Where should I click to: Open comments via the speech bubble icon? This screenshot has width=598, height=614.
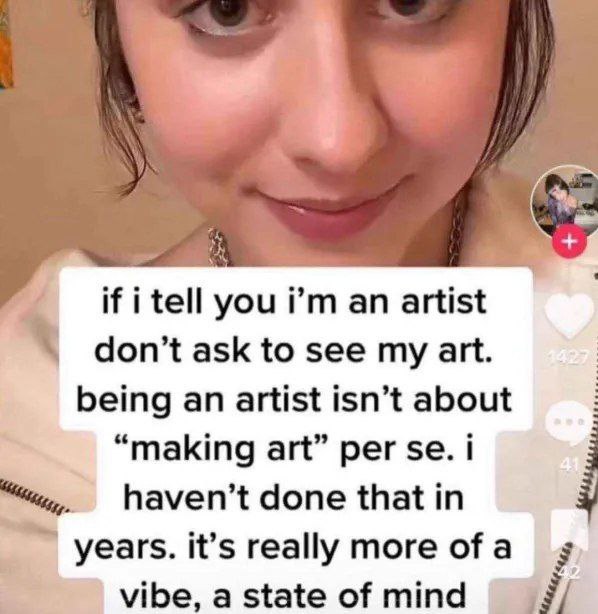568,424
